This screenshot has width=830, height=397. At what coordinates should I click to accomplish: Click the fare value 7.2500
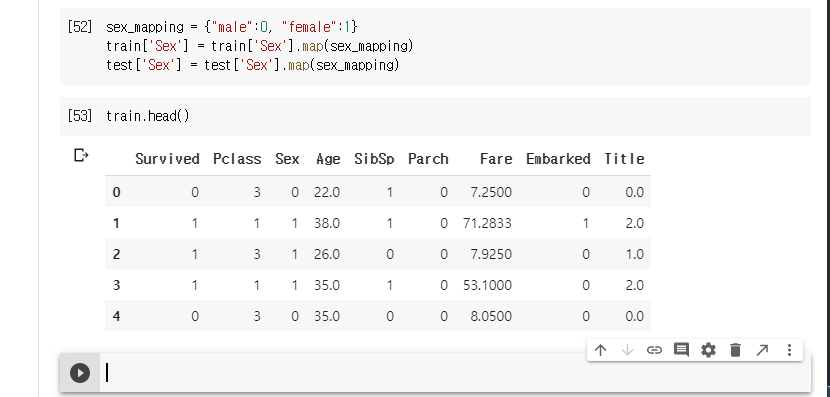(491, 192)
